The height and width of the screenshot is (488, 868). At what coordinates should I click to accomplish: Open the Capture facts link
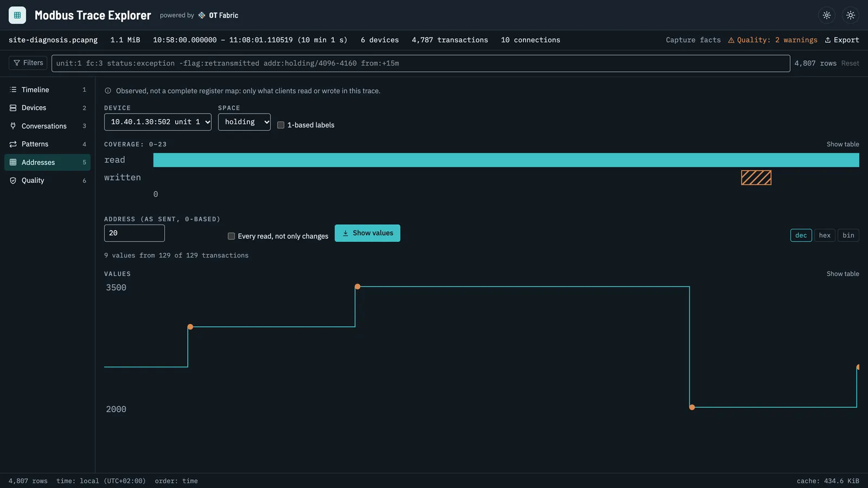(x=693, y=40)
